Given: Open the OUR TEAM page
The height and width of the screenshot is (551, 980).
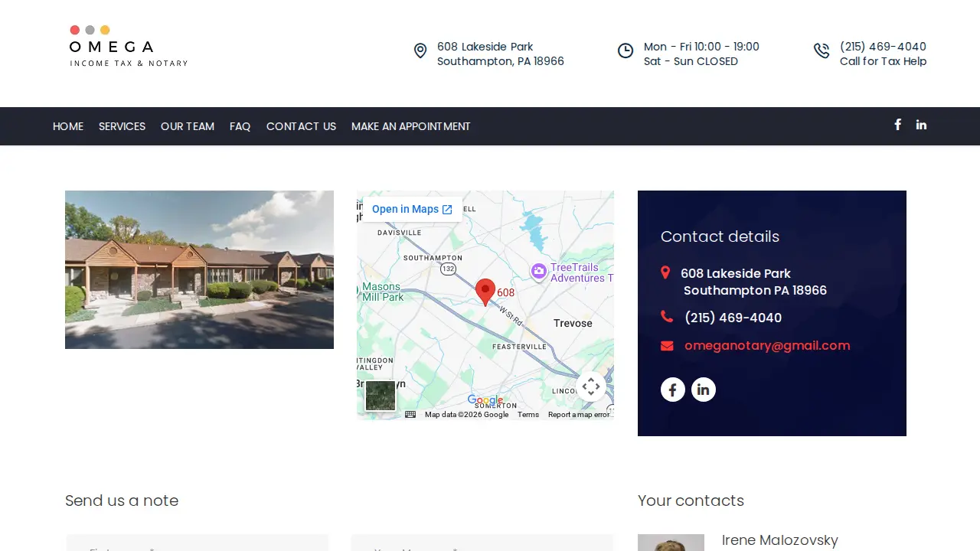Looking at the screenshot, I should pos(188,126).
